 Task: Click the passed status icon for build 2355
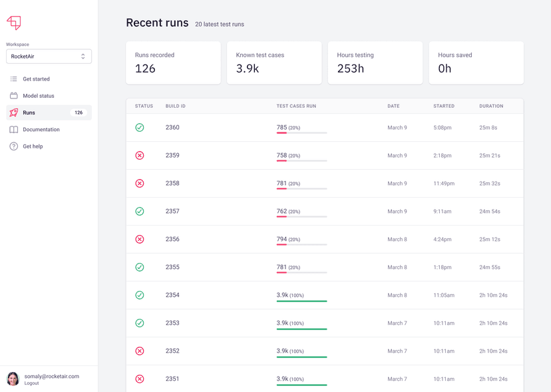(140, 267)
